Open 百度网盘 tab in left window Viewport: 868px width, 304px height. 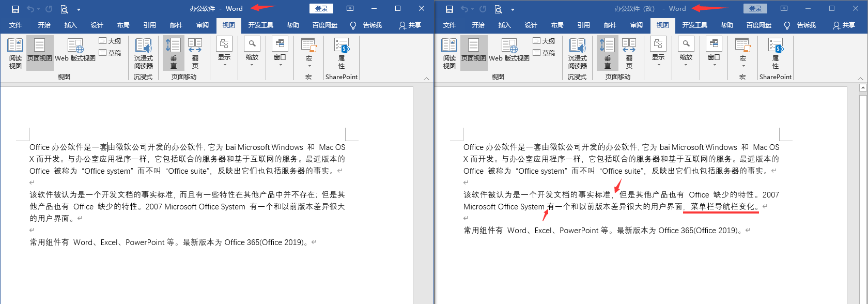324,25
